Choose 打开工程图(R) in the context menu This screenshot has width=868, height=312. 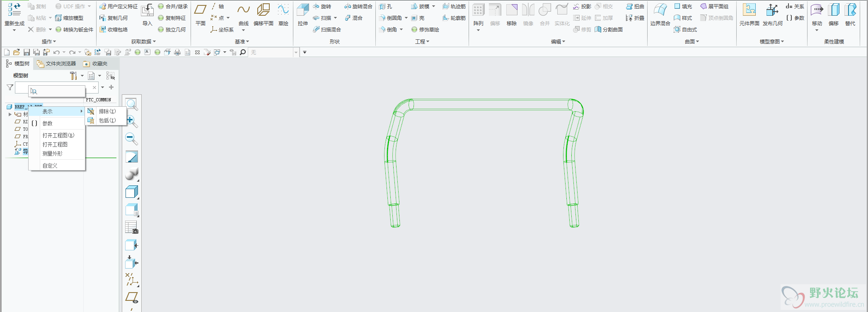coord(57,135)
